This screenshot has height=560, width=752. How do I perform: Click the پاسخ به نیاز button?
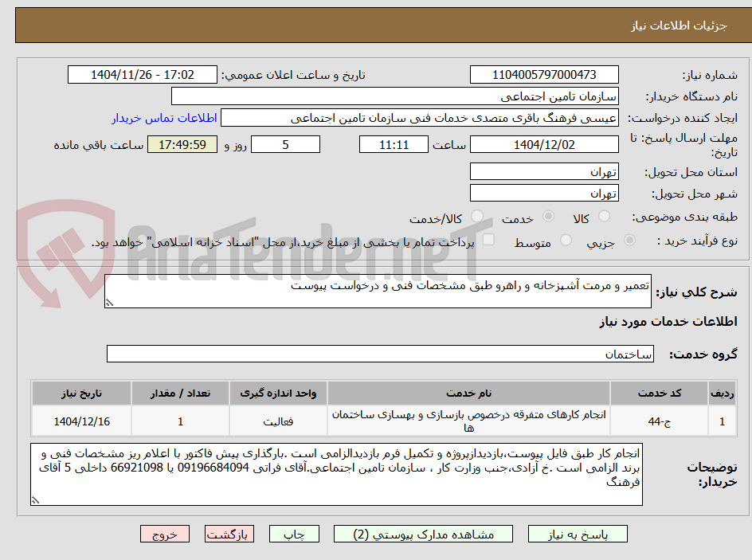point(578,534)
